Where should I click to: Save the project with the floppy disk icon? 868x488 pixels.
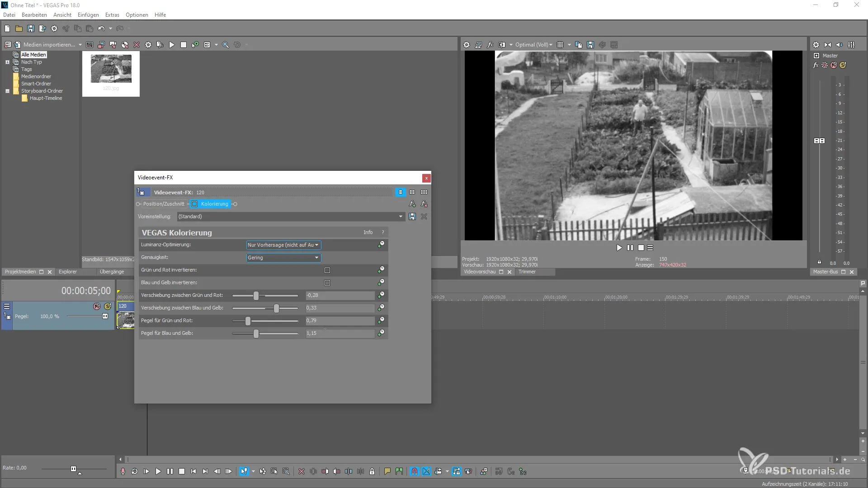(x=31, y=28)
